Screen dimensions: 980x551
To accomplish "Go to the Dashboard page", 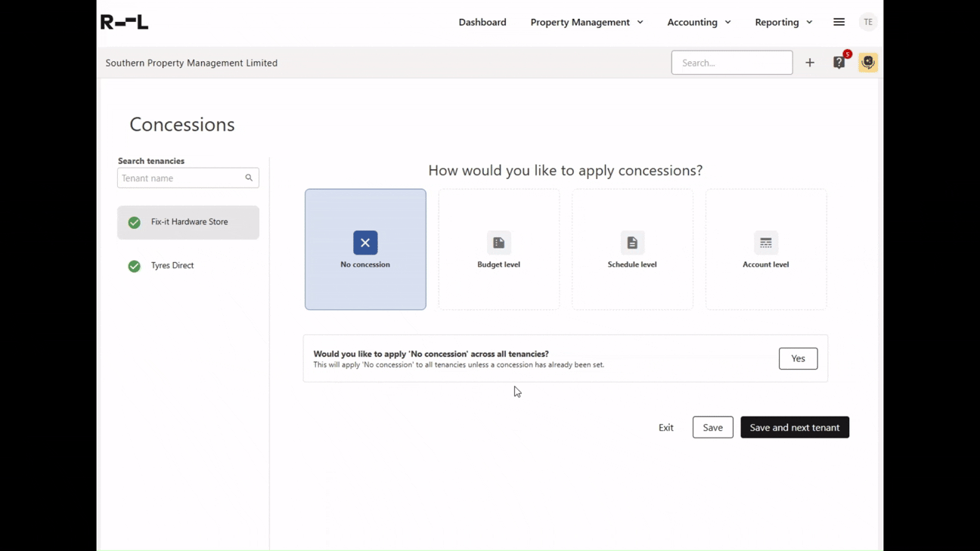I will pos(482,22).
